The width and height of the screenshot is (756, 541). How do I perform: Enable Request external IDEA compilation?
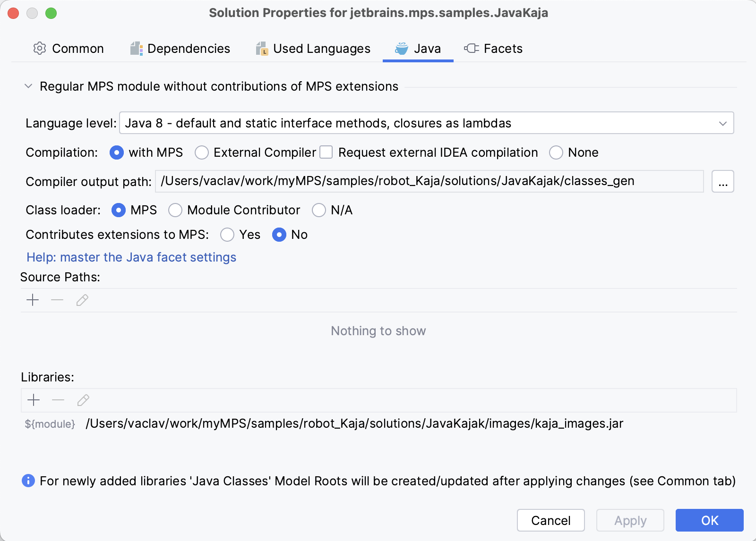pyautogui.click(x=326, y=152)
